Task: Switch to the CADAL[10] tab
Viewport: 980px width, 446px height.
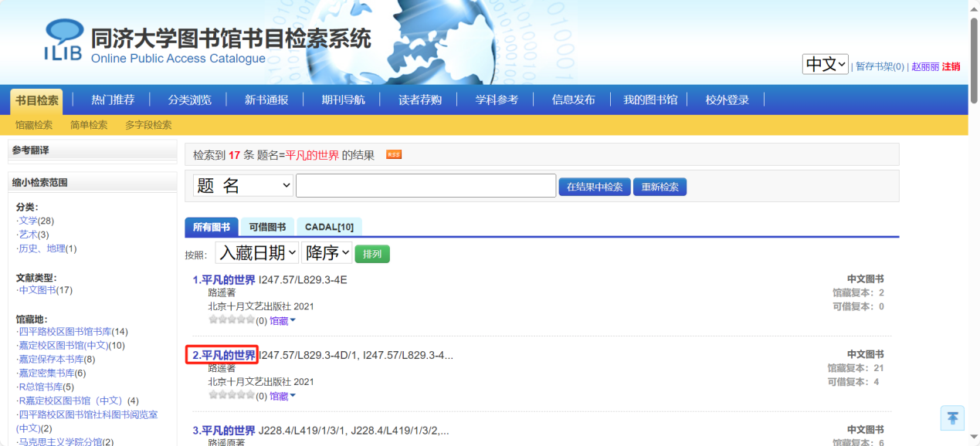Action: [329, 227]
